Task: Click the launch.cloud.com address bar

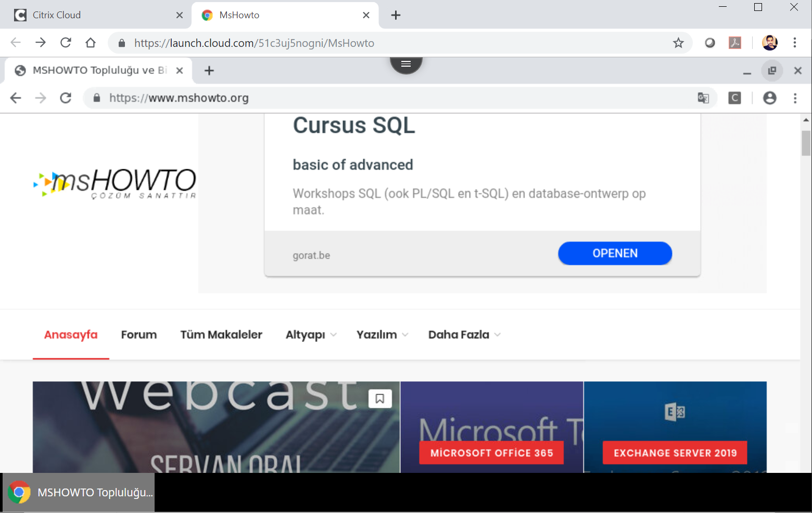Action: coord(401,43)
